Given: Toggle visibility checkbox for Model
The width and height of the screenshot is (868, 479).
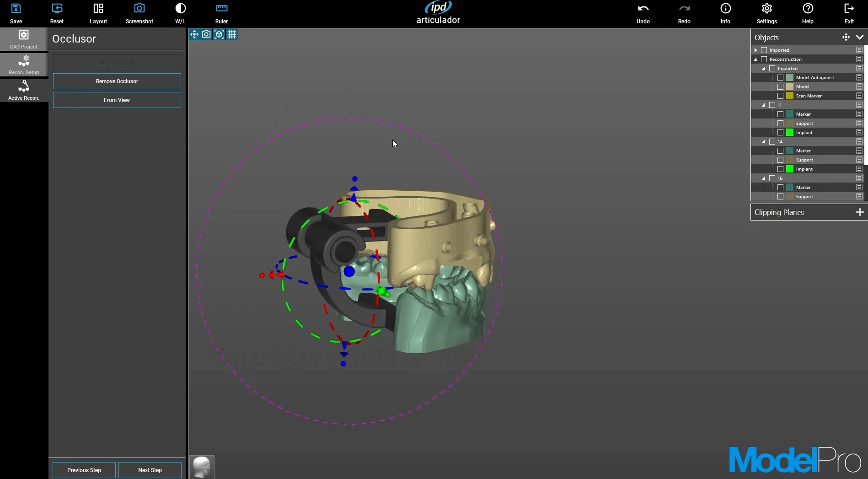Looking at the screenshot, I should pos(781,86).
